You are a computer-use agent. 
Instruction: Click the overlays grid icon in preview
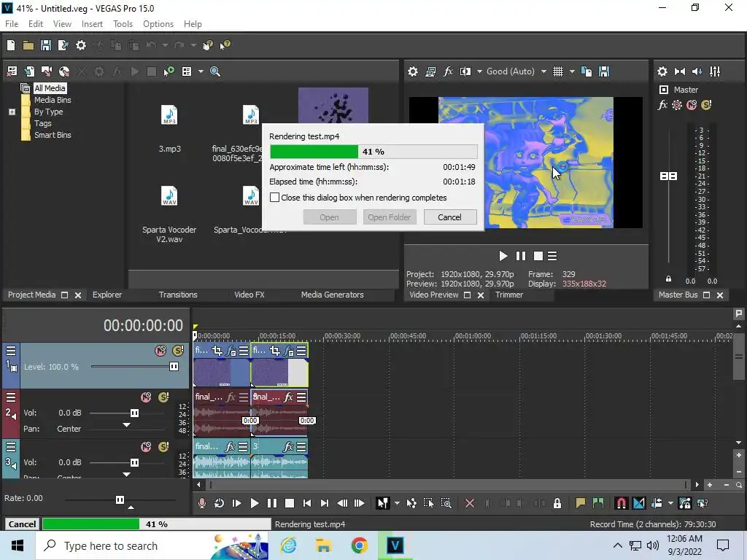pos(558,71)
